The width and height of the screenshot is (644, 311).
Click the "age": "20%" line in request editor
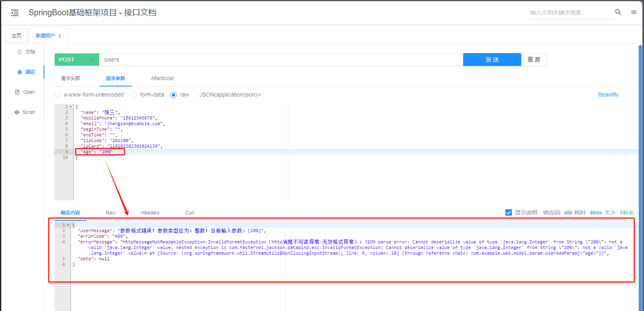click(97, 152)
